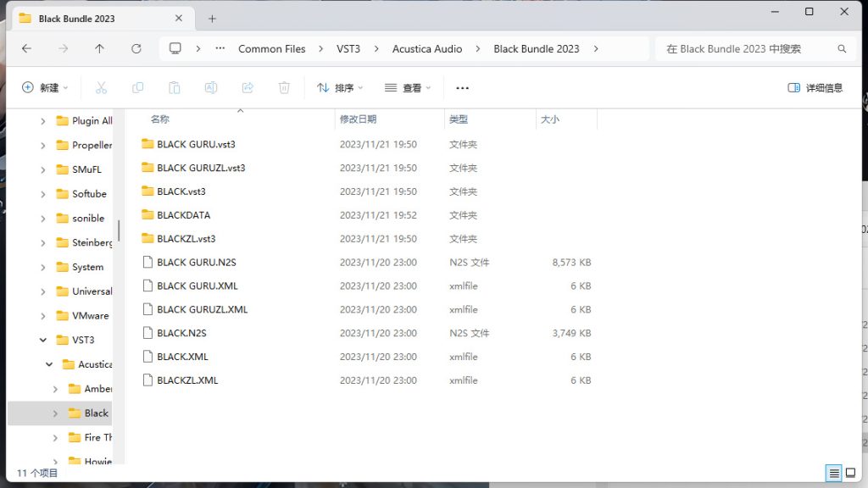
Task: Open the Sort dropdown menu
Action: click(340, 87)
